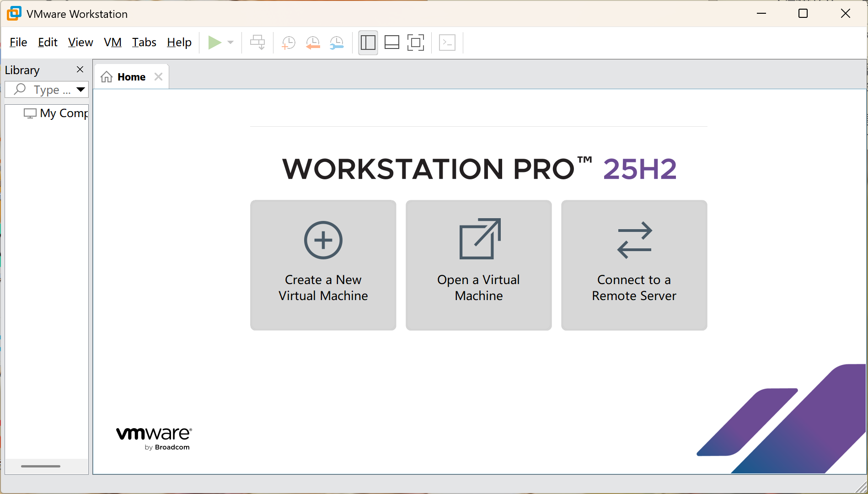This screenshot has height=494, width=868.
Task: Open the File menu
Action: coord(18,43)
